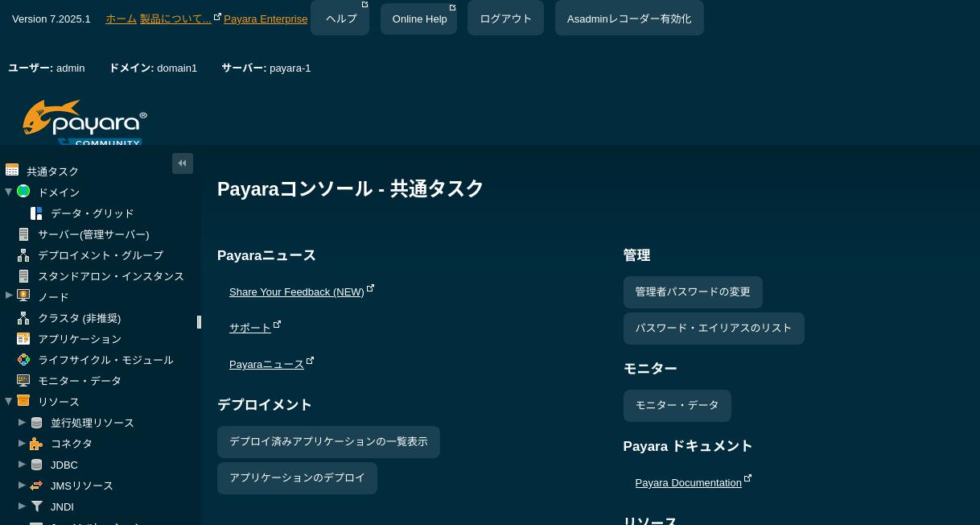
Task: Select the モニター・データ monitor icon
Action: (x=23, y=380)
